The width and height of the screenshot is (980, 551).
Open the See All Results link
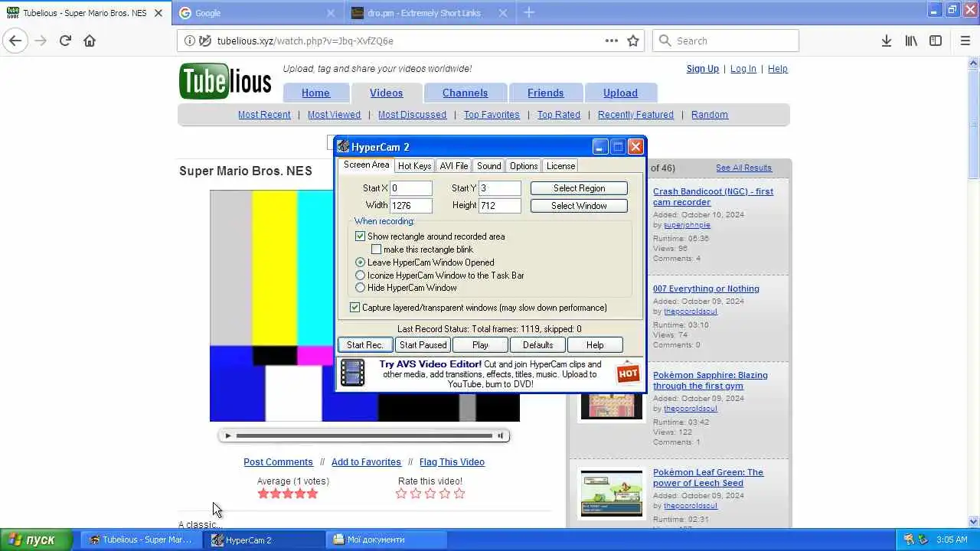[x=743, y=168]
